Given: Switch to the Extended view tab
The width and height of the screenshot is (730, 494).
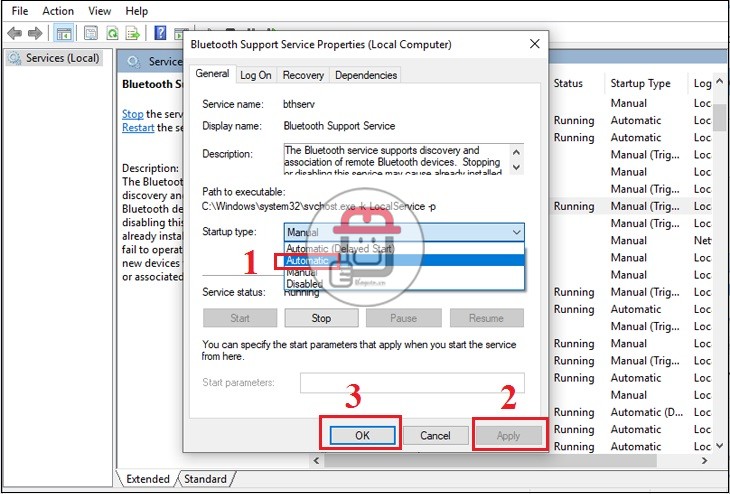Looking at the screenshot, I should [148, 479].
